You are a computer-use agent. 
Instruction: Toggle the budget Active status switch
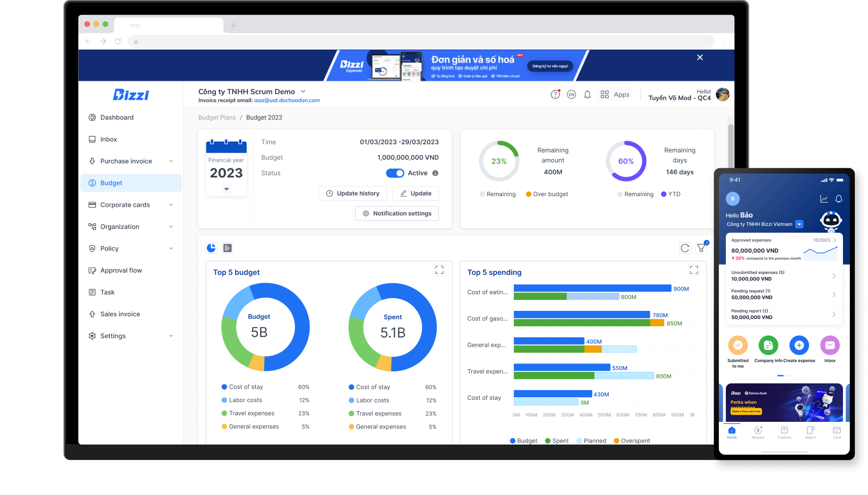(x=395, y=173)
